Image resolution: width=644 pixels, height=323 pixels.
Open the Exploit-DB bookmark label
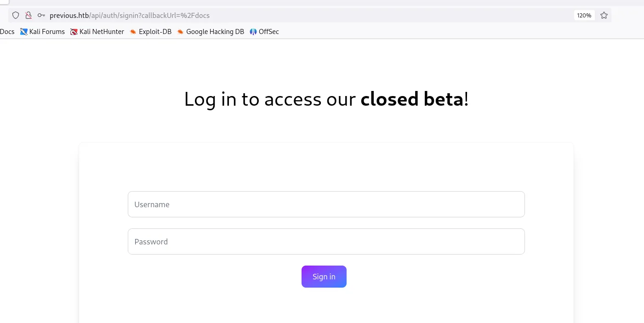[155, 32]
